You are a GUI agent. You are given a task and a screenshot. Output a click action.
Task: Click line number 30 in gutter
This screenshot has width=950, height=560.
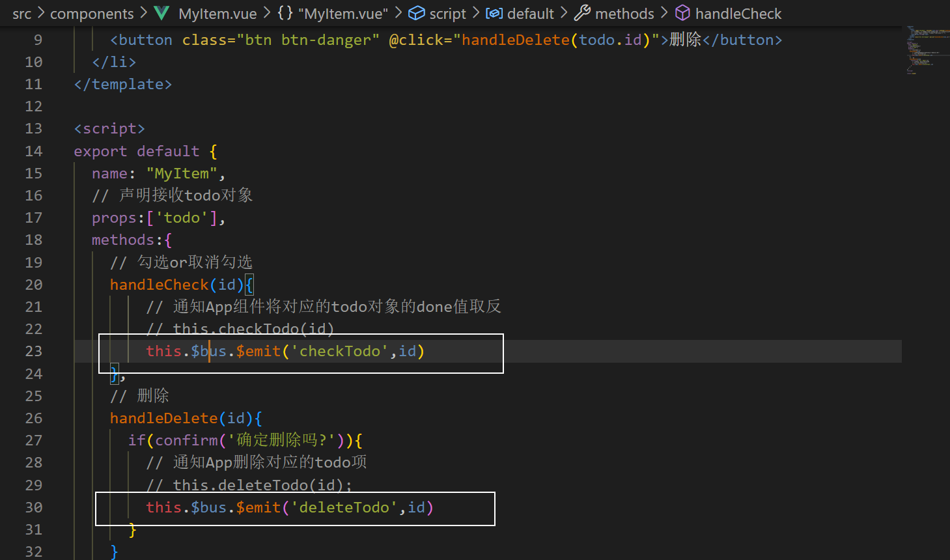34,507
